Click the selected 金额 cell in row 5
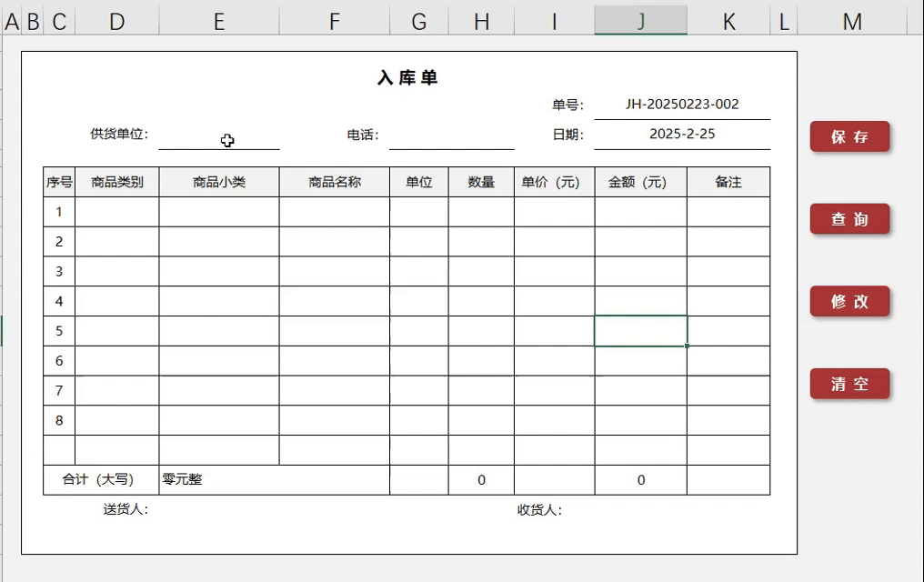 click(640, 331)
